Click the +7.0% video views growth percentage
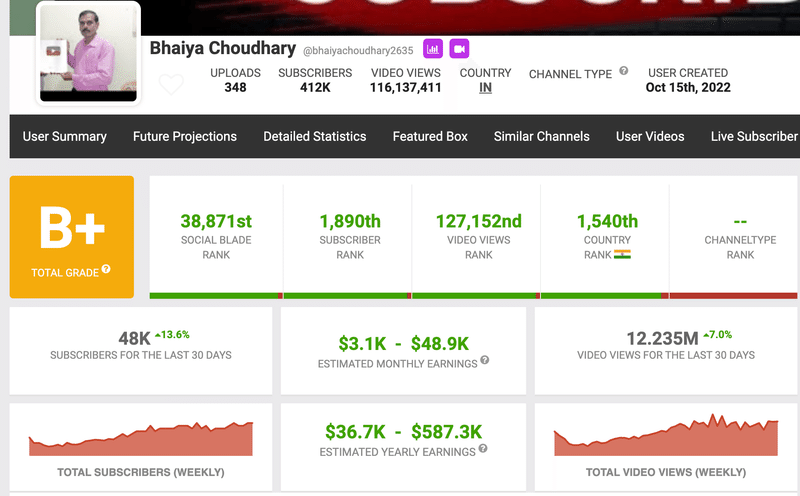Screen dimensions: 800x496 tap(717, 335)
